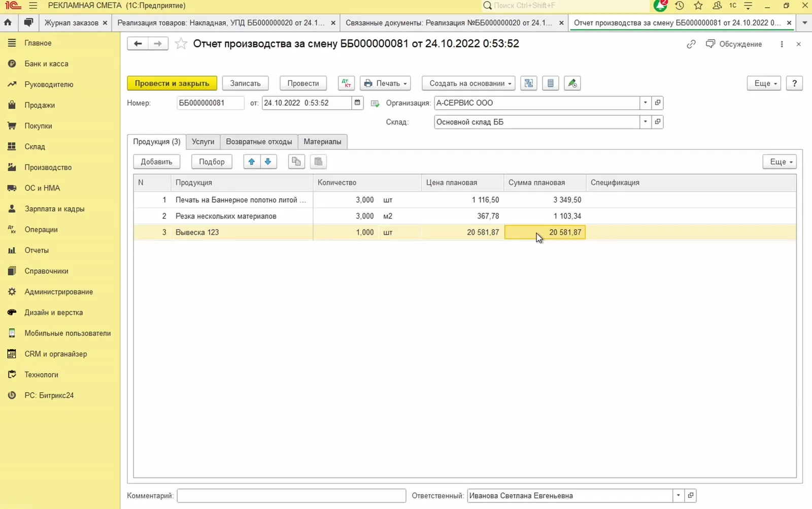Viewport: 812px width, 509px height.
Task: Paste rows icon in table toolbar
Action: coord(318,162)
